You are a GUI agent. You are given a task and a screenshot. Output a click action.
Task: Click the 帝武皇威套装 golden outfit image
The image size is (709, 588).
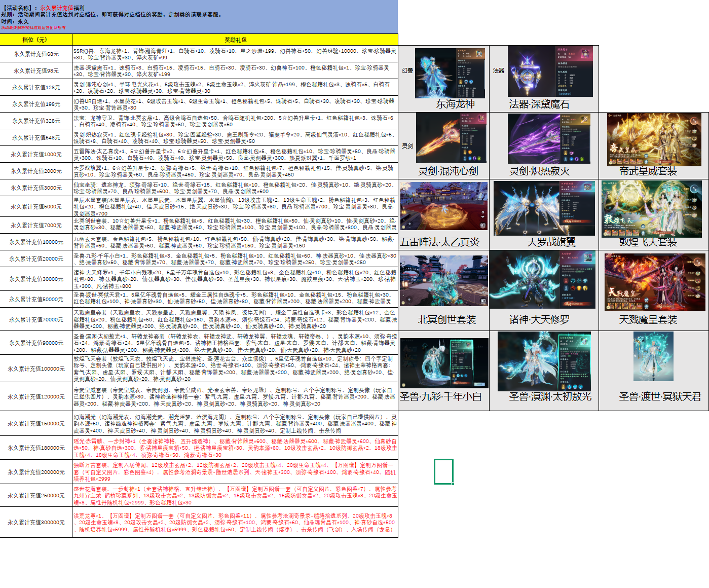pos(654,139)
